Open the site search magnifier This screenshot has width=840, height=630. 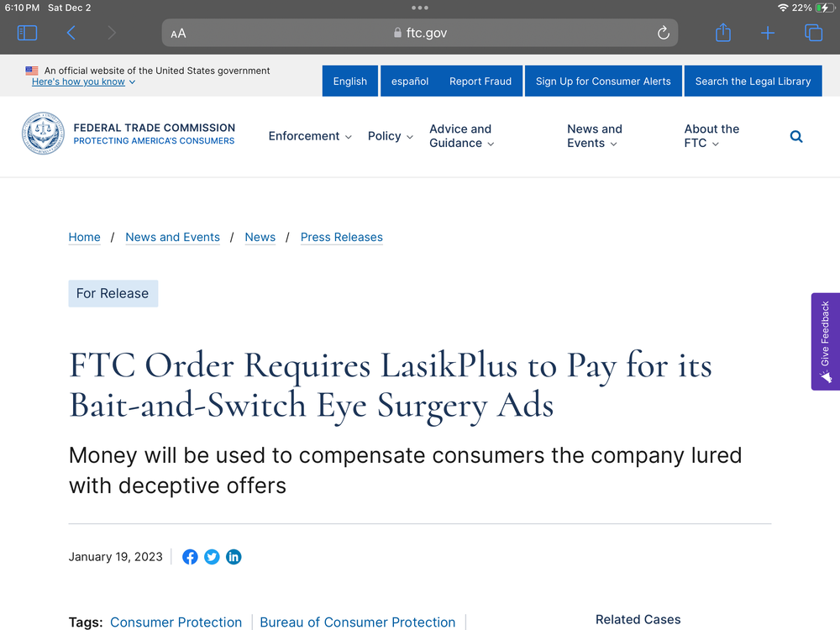(796, 137)
